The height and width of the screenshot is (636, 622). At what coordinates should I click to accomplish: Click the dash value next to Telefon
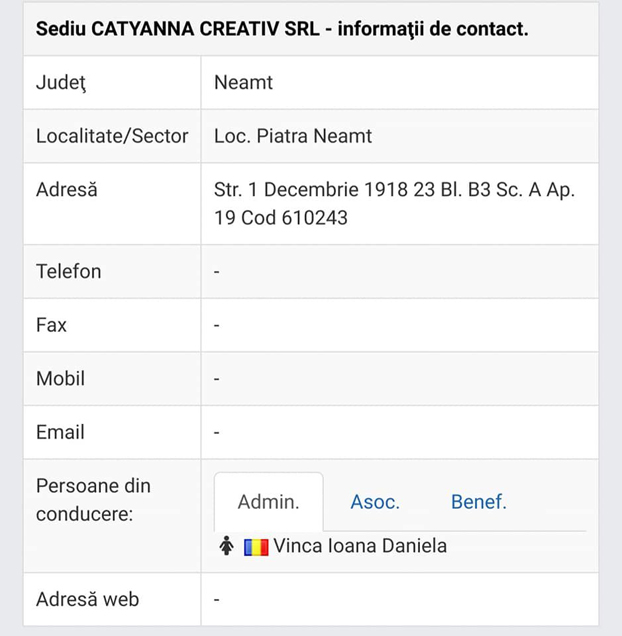[x=217, y=272]
